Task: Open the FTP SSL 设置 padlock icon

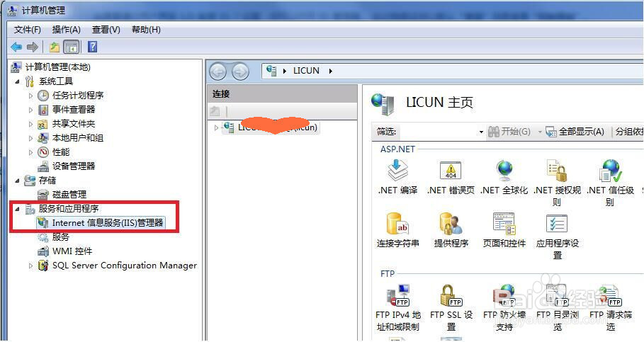Action: [x=451, y=295]
